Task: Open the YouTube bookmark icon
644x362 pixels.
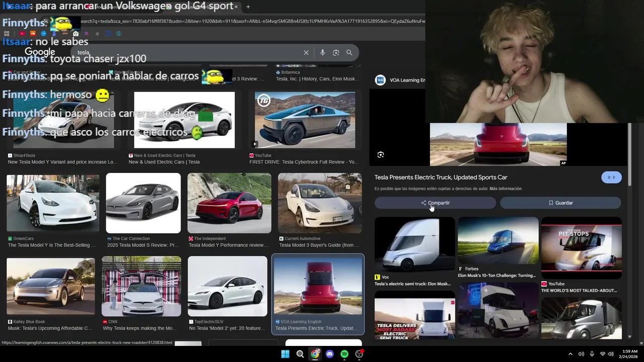Action: [x=22, y=34]
